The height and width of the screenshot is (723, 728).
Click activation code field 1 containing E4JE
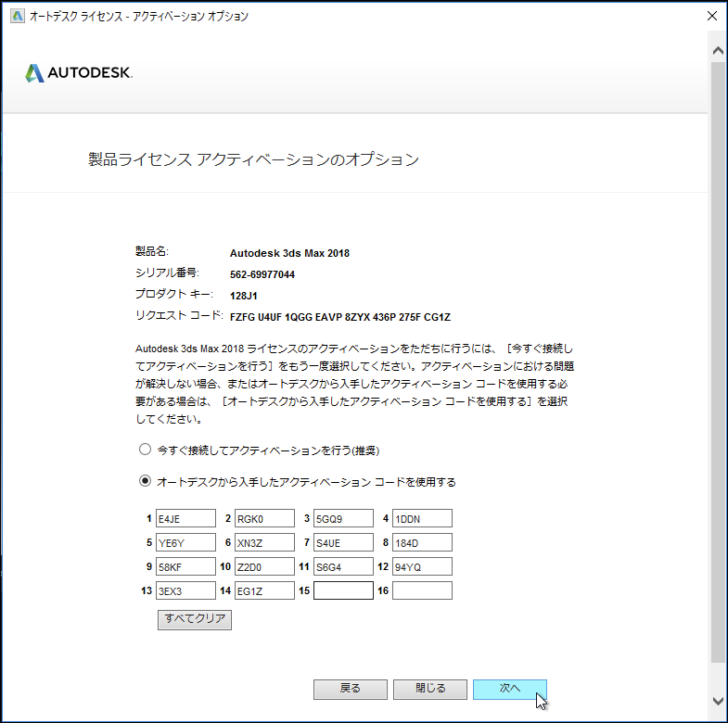point(185,518)
